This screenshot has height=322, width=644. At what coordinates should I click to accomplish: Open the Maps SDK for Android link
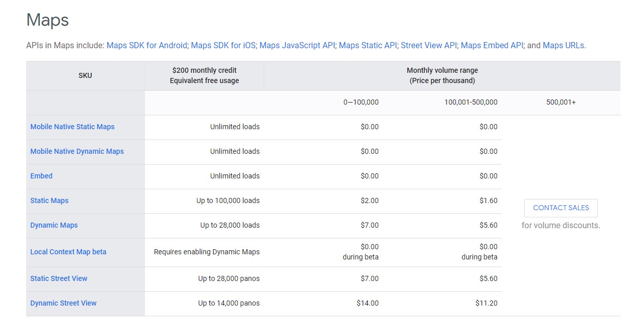147,46
